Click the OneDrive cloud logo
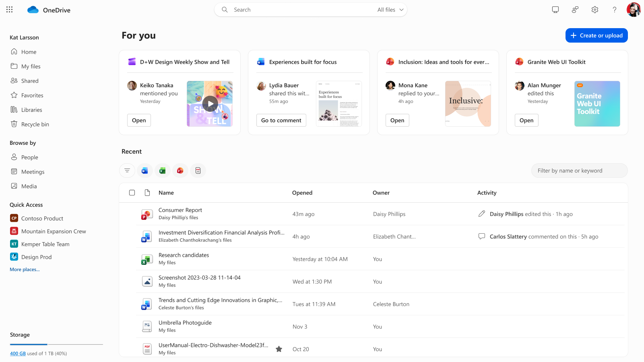 [x=33, y=10]
